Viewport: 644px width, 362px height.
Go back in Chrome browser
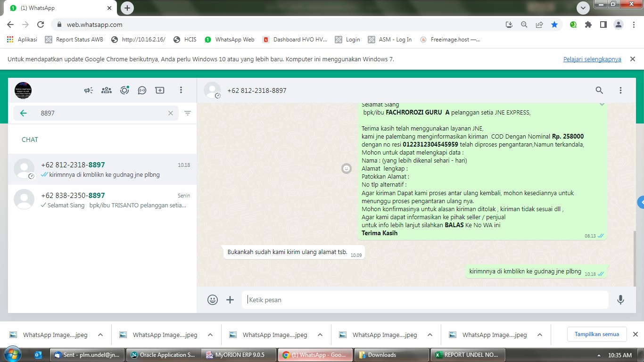pyautogui.click(x=10, y=25)
